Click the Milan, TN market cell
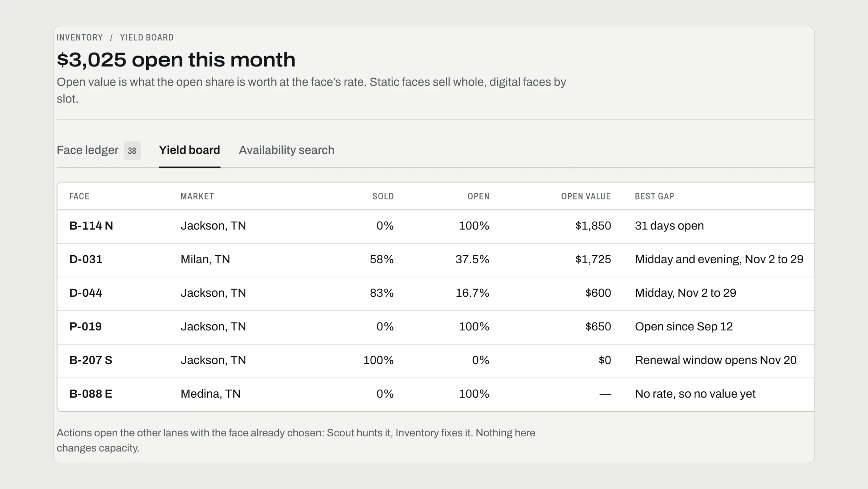This screenshot has height=489, width=868. point(205,259)
